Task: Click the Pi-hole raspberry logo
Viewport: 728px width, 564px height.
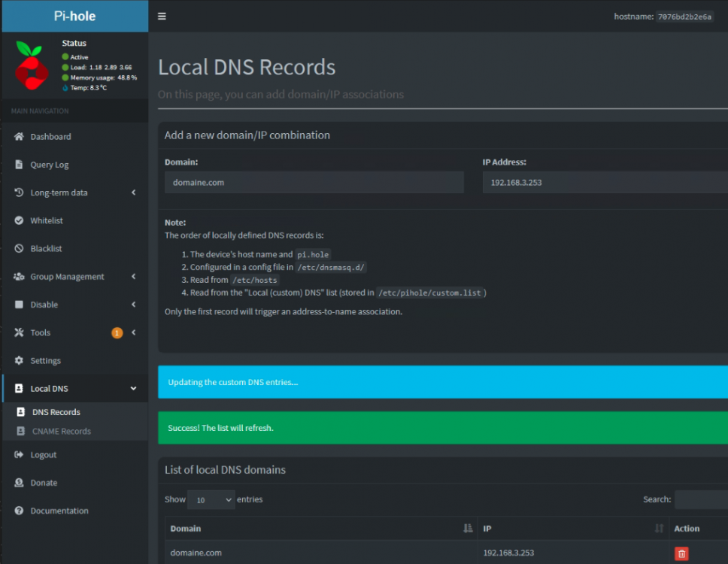Action: [31, 65]
